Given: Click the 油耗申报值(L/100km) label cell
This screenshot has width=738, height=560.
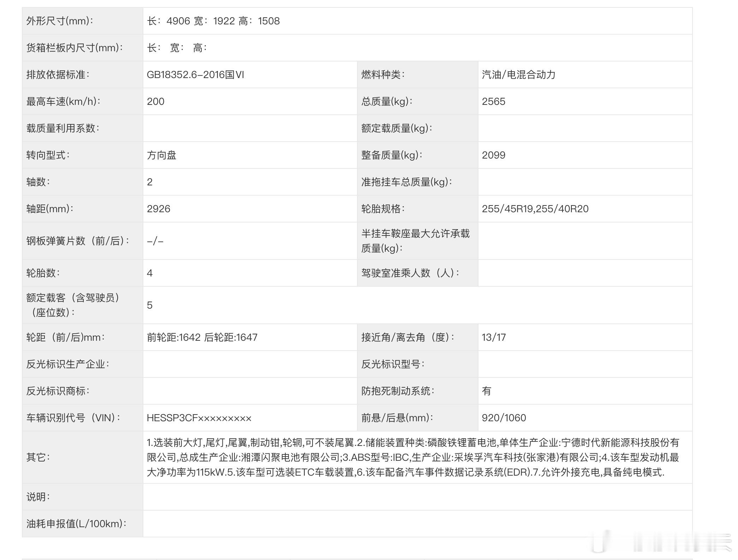Looking at the screenshot, I should 76,524.
